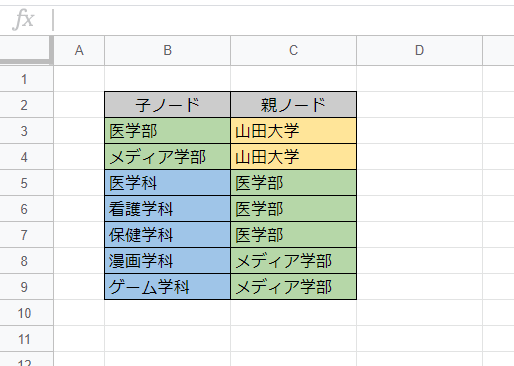The image size is (514, 366).
Task: Select cell containing 漫画学科
Action: tap(167, 261)
